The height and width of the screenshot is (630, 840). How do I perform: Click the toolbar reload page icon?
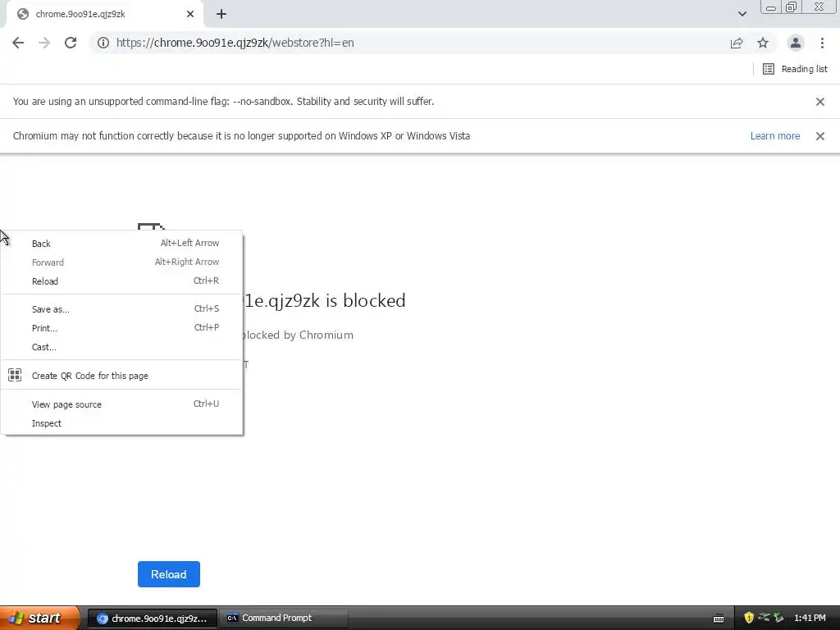(x=71, y=43)
